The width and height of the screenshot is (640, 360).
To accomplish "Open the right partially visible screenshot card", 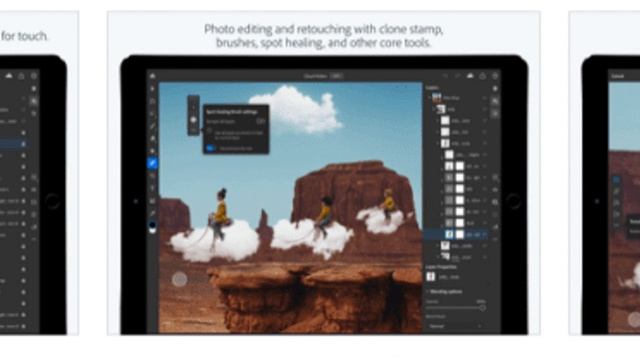I will click(x=604, y=173).
